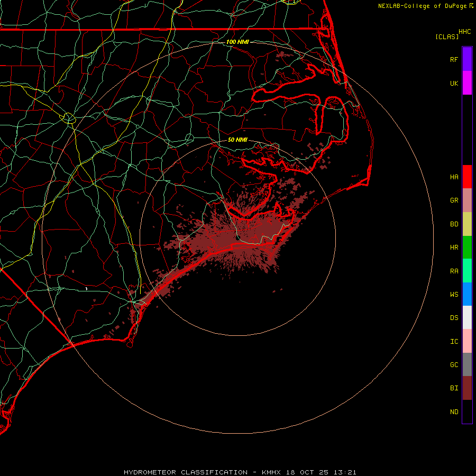Click the HHC product label

[x=464, y=32]
